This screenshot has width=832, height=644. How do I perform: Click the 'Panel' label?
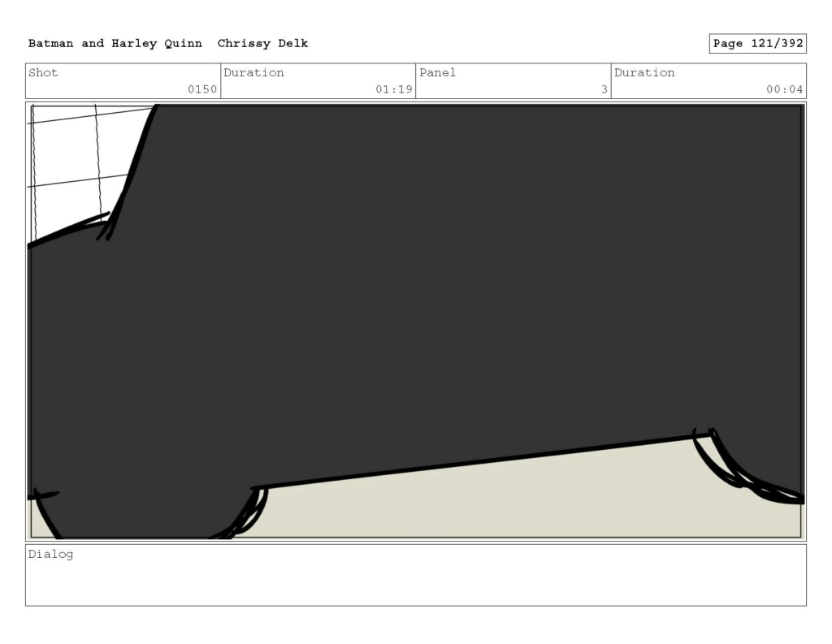437,72
